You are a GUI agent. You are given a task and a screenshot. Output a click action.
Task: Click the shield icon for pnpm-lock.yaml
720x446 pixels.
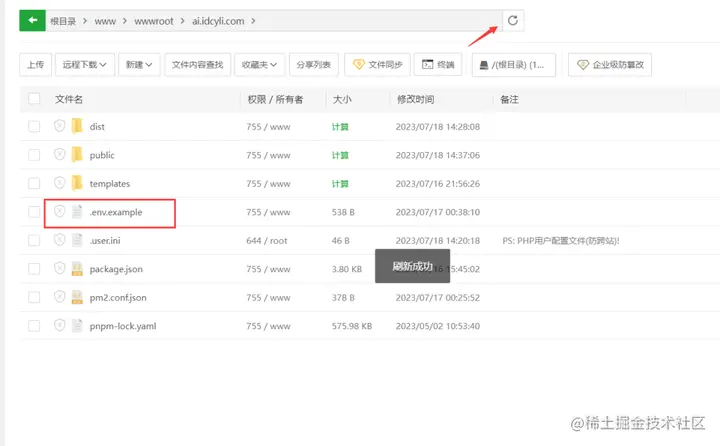(59, 325)
